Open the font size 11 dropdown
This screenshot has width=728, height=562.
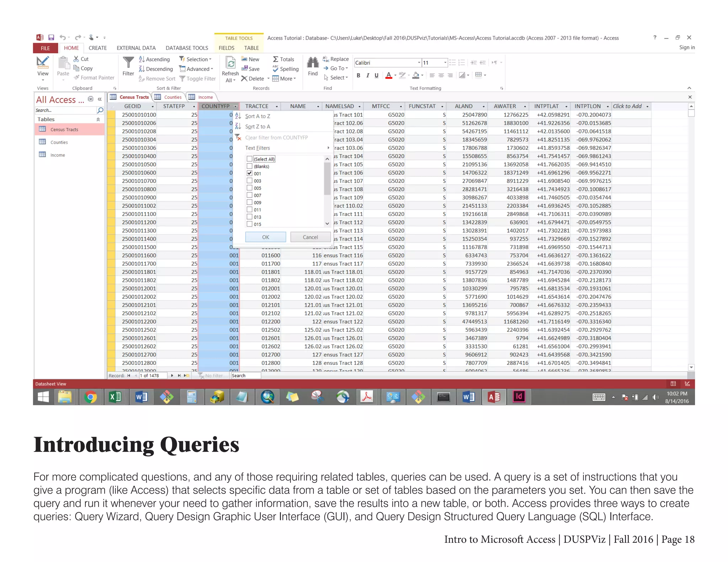(x=445, y=63)
